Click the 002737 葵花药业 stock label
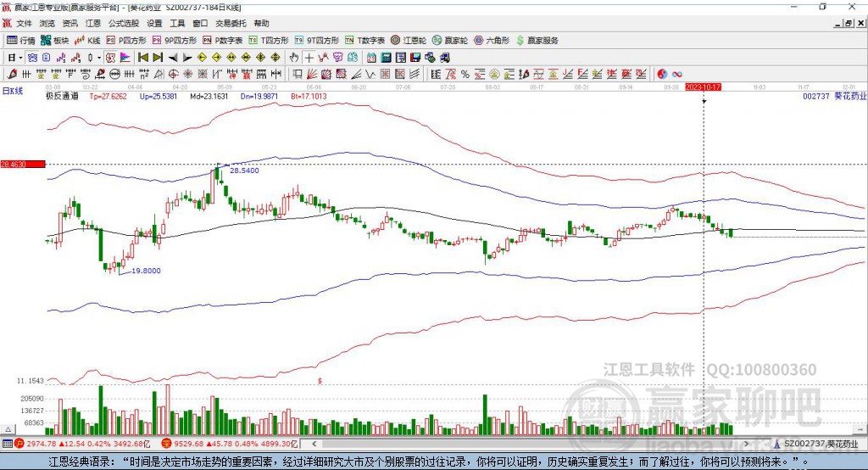This screenshot has height=470, width=868. [x=834, y=96]
